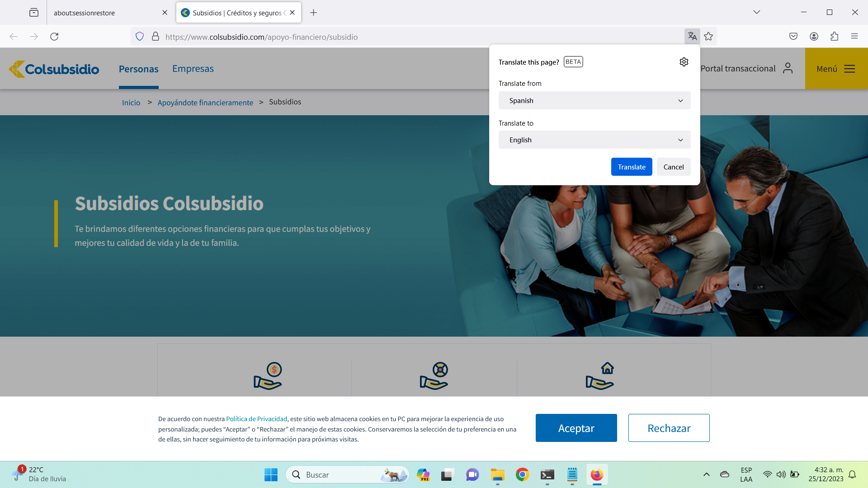Open extensions puzzle icon
The width and height of the screenshot is (868, 488).
click(x=834, y=36)
